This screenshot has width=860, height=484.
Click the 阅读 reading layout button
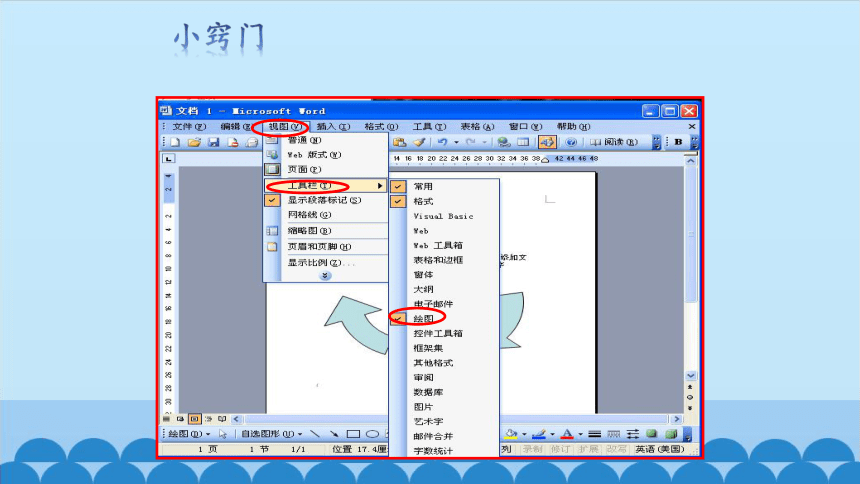point(614,142)
